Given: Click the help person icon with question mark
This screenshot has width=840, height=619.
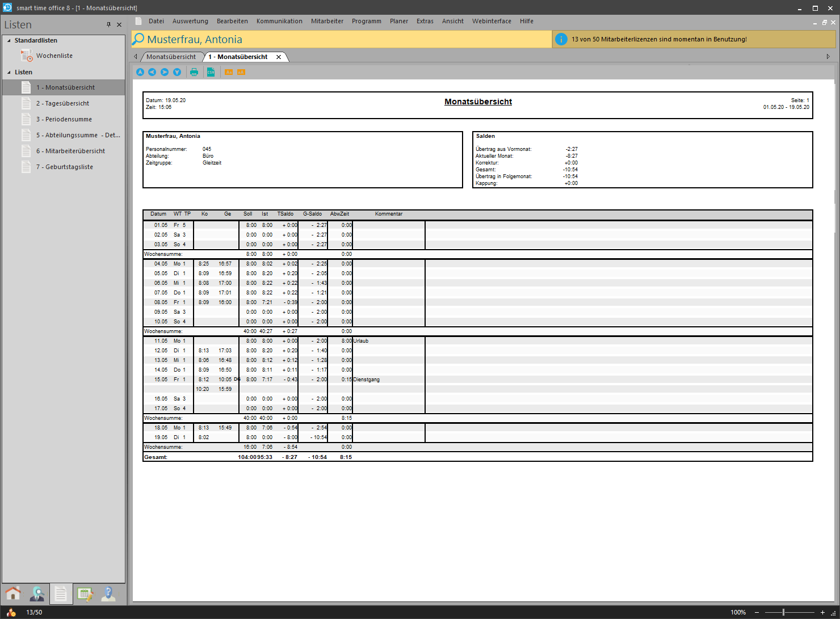Looking at the screenshot, I should [x=108, y=593].
